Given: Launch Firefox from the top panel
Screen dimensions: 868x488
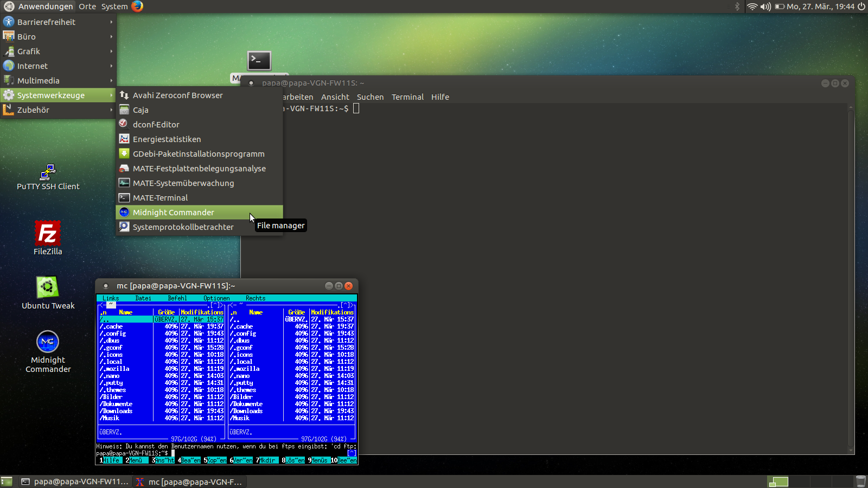Looking at the screenshot, I should click(137, 6).
